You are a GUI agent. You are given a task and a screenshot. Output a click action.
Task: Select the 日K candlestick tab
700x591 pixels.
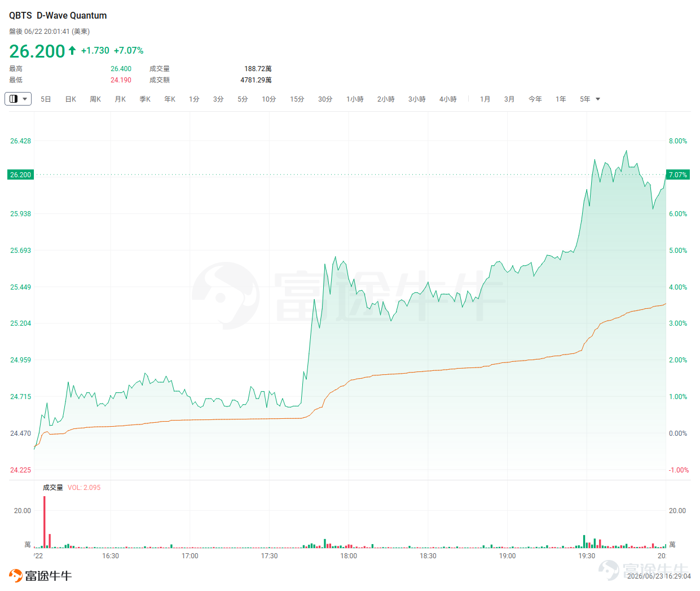[71, 99]
